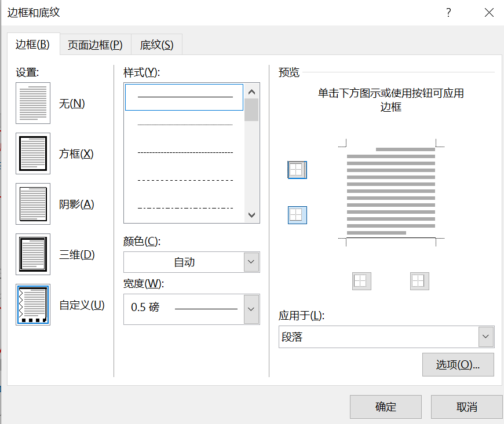Click the 阴影(A) label text

[76, 204]
